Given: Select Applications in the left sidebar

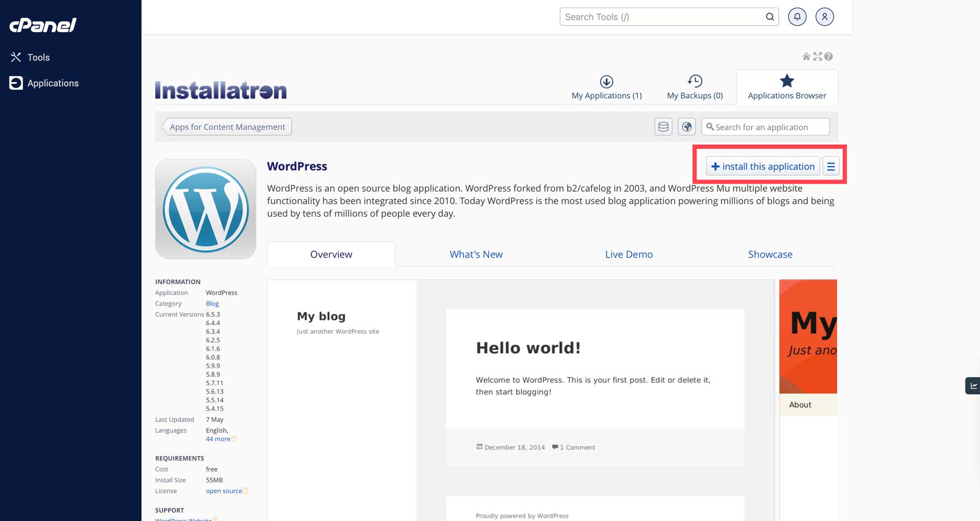Looking at the screenshot, I should (x=53, y=83).
